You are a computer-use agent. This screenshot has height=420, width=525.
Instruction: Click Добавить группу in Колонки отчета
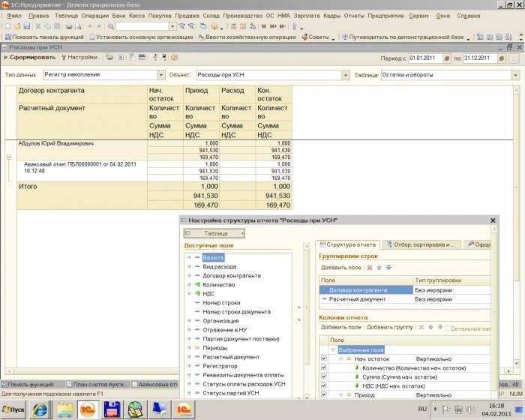[390, 327]
